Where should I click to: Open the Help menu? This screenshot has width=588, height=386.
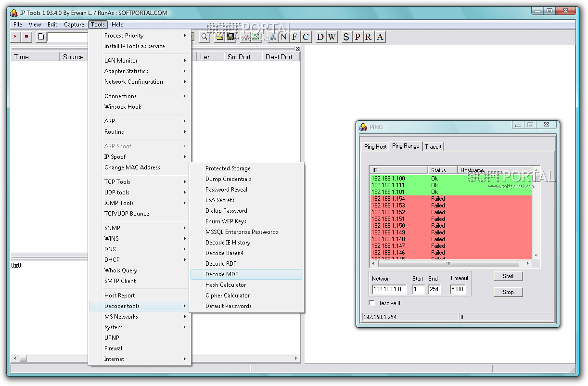click(117, 25)
